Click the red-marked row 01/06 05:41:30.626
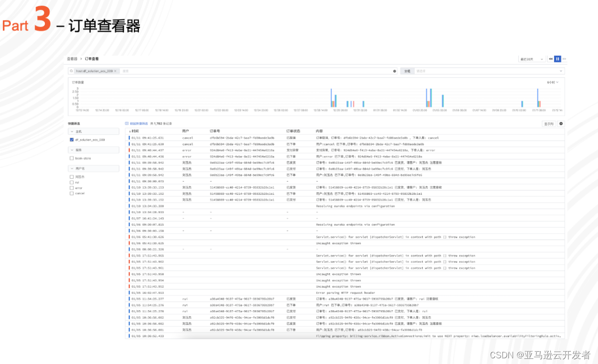Image resolution: width=598 pixels, height=364 pixels. coord(345,237)
